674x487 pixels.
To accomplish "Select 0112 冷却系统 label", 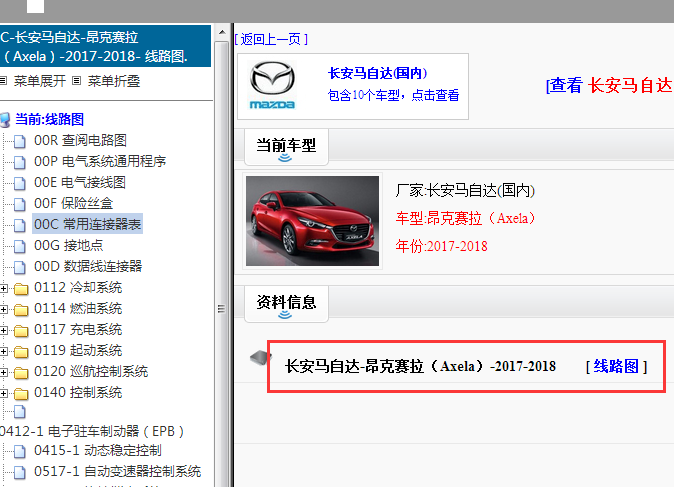I will click(x=78, y=287).
